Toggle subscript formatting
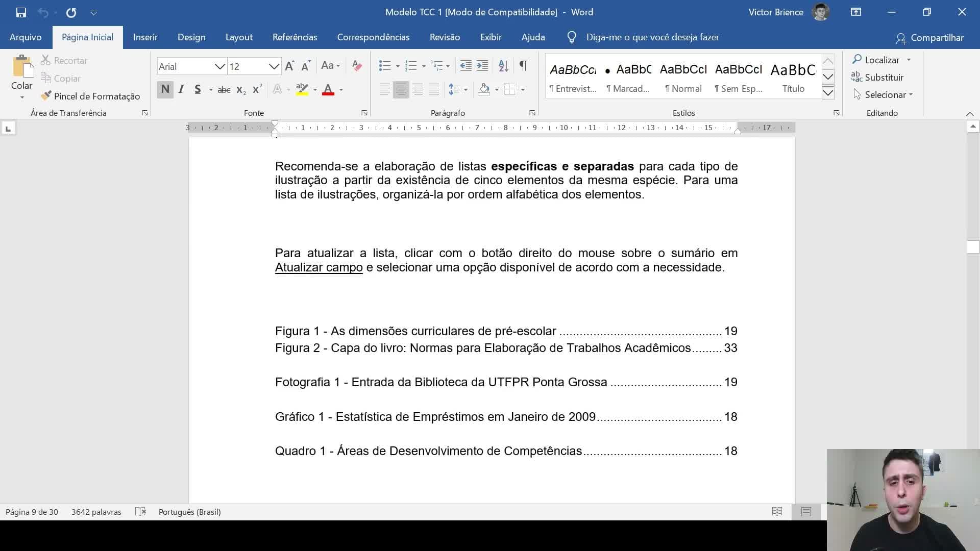Image resolution: width=980 pixels, height=551 pixels. click(x=241, y=90)
